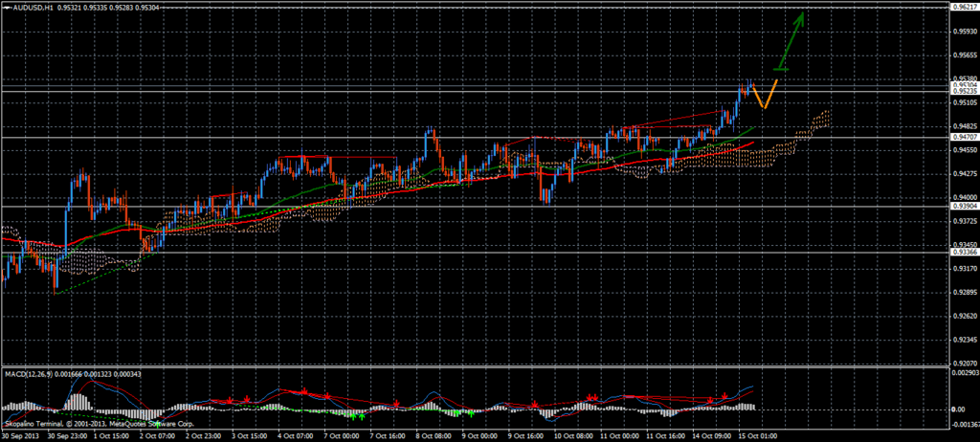
Task: Click the 2 Oct 23:00 time label
Action: [x=205, y=435]
